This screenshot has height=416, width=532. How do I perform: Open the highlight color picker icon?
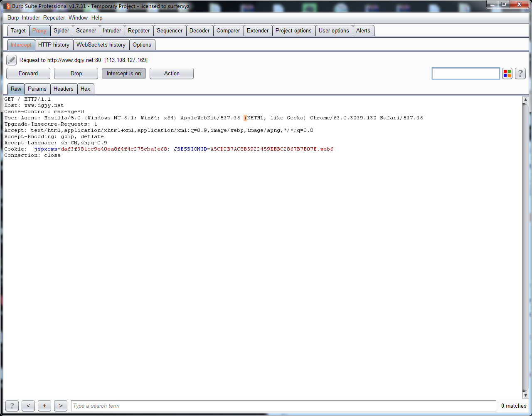click(x=507, y=74)
